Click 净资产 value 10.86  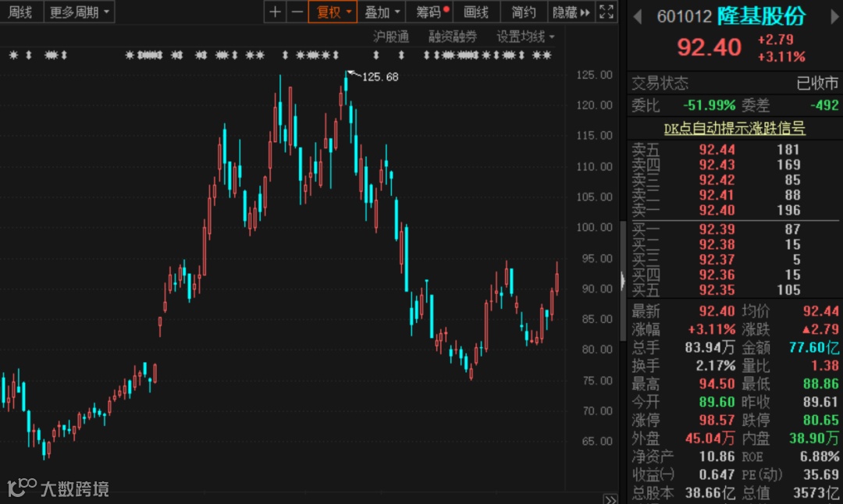tap(717, 456)
